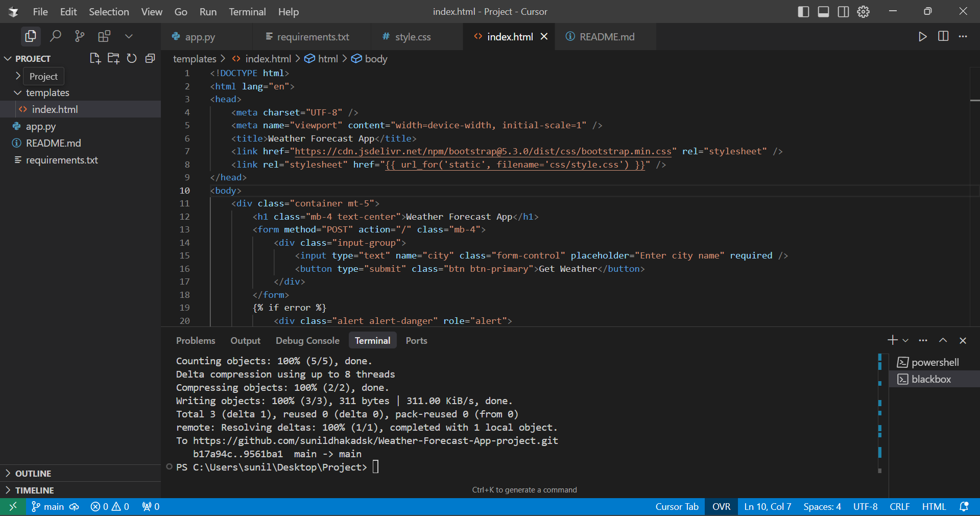Close the terminal panel
The width and height of the screenshot is (980, 516).
point(963,340)
